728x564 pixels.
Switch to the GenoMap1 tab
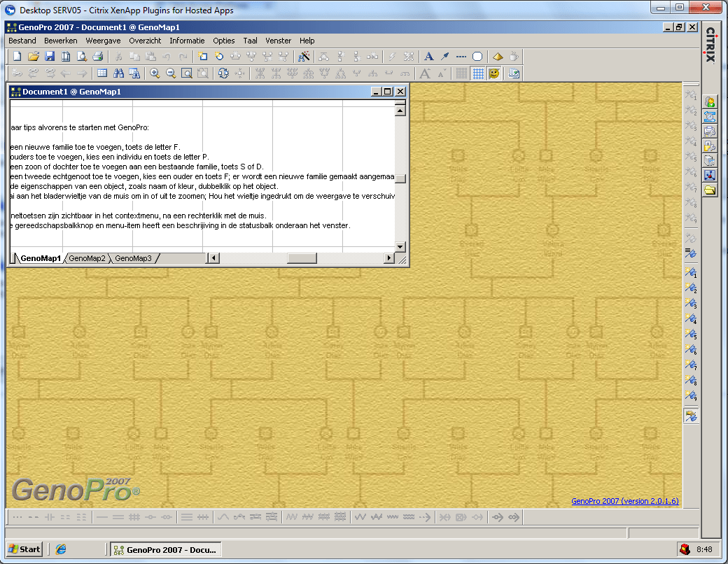[x=41, y=258]
